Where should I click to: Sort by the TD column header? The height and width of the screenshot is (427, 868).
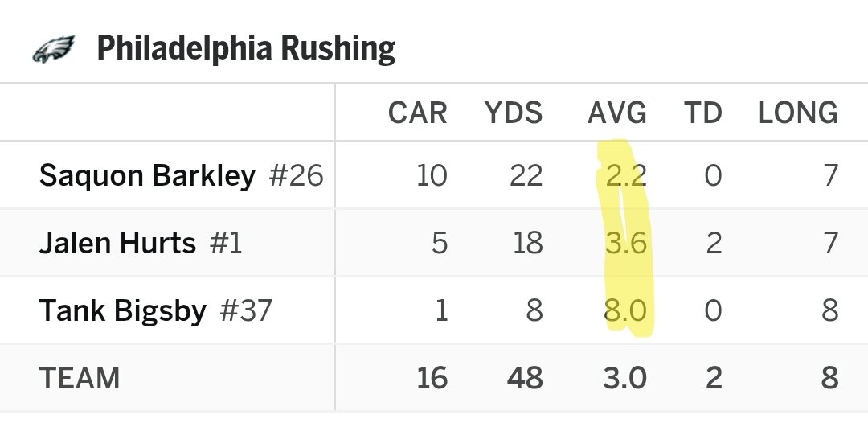[x=702, y=113]
